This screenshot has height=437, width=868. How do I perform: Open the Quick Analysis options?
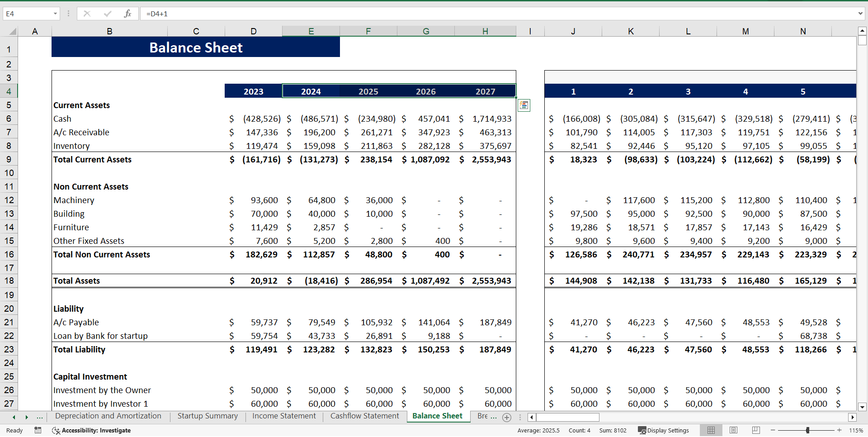pos(524,105)
